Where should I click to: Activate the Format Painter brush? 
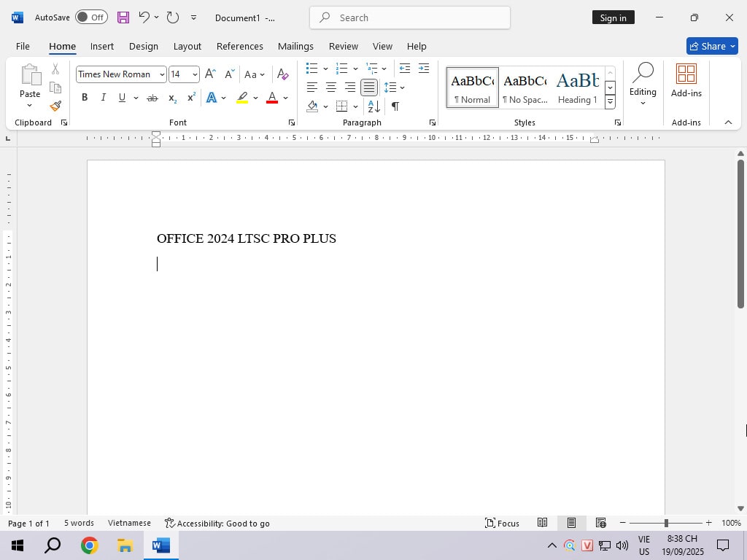point(55,106)
